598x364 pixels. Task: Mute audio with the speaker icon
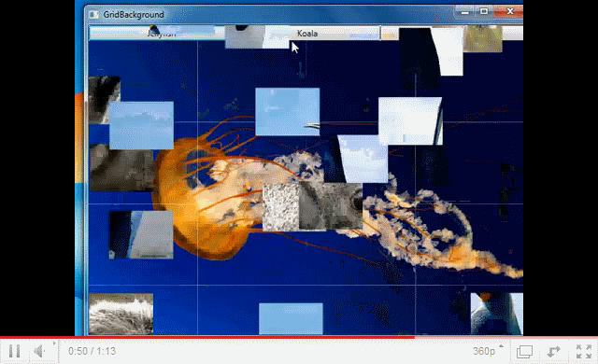click(39, 351)
